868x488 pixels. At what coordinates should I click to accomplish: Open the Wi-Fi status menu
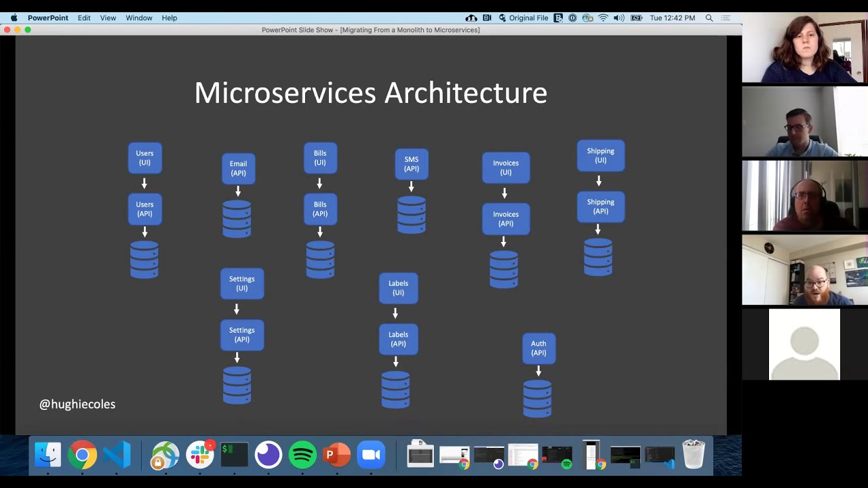click(x=603, y=18)
